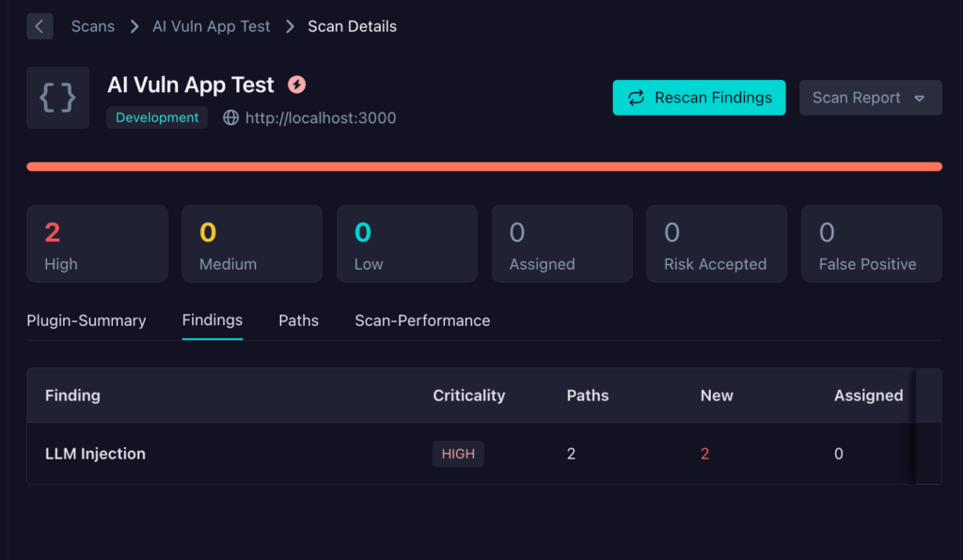Select the High severity counter card
This screenshot has width=963, height=560.
tap(97, 243)
